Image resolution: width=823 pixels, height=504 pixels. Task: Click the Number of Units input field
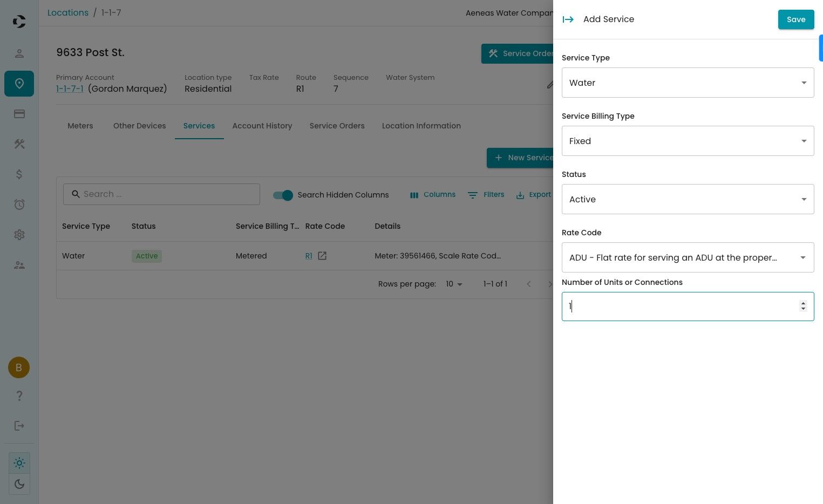click(x=680, y=307)
